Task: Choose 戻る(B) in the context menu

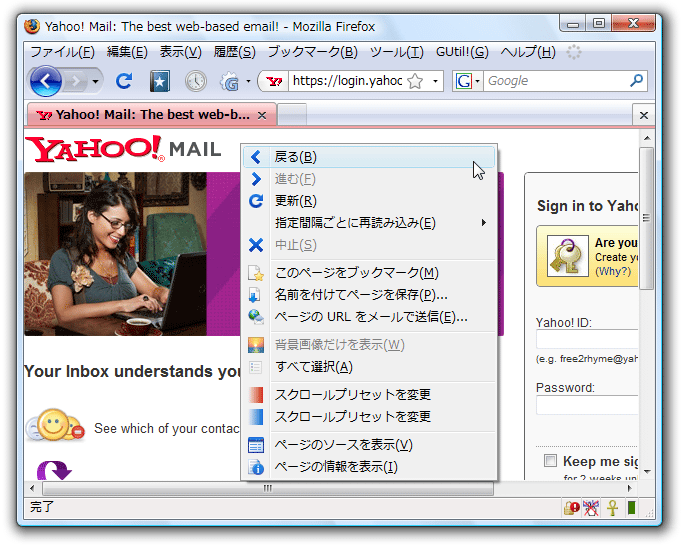Action: point(369,157)
